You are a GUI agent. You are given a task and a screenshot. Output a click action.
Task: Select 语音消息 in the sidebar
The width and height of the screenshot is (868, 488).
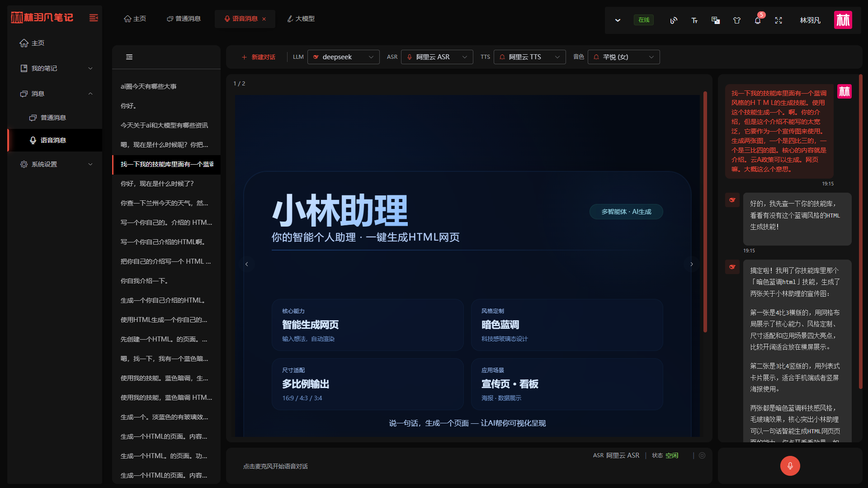pyautogui.click(x=55, y=140)
